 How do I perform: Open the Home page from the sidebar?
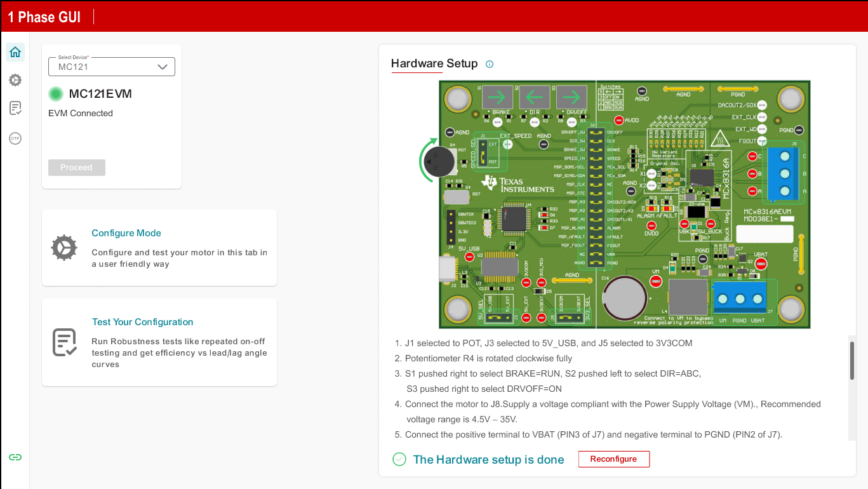pos(15,52)
